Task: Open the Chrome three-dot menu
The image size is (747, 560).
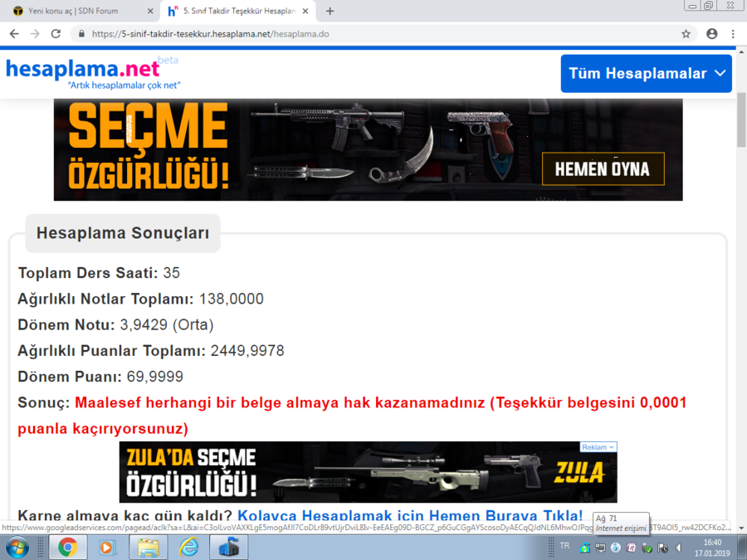Action: [x=733, y=34]
